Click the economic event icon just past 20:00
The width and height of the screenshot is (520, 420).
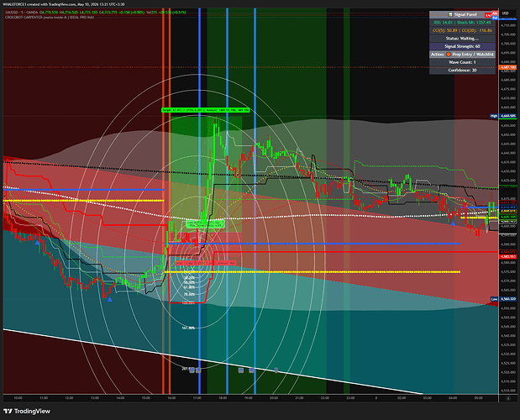[276, 370]
